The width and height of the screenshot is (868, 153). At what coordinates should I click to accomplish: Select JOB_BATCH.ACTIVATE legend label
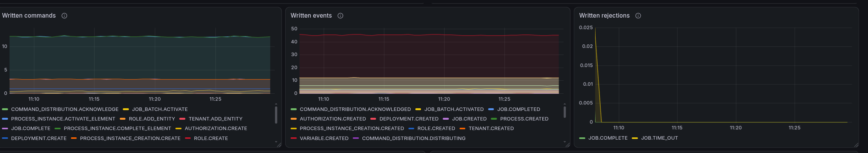[160, 109]
